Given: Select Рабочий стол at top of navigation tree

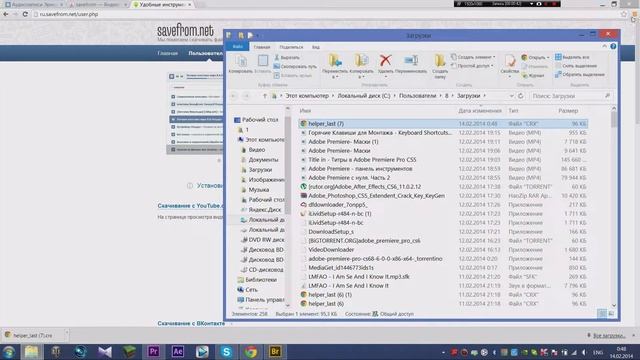Looking at the screenshot, I should (260, 120).
